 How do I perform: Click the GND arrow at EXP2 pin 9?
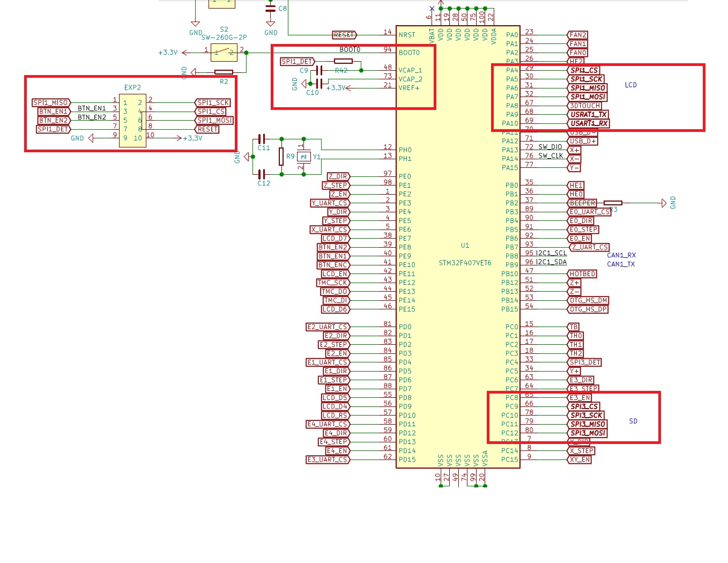[x=91, y=138]
